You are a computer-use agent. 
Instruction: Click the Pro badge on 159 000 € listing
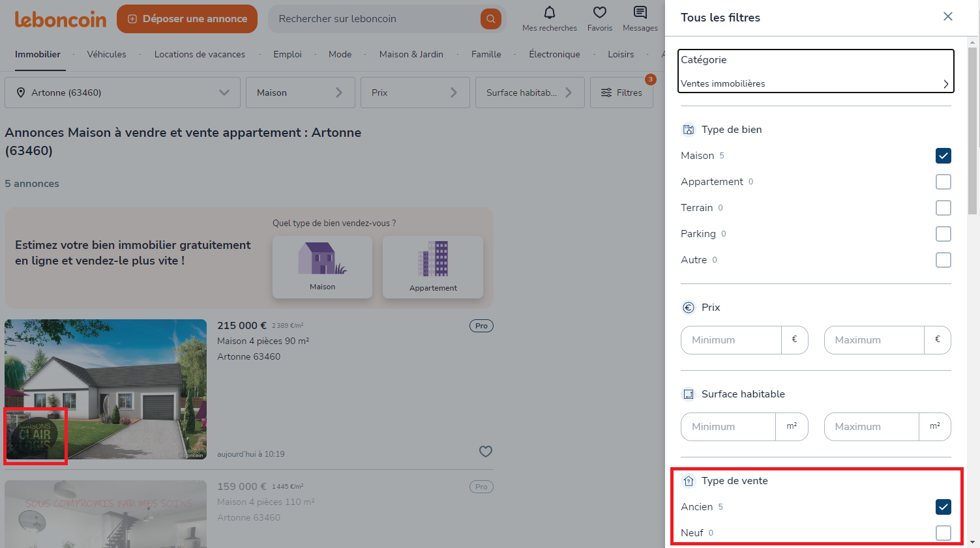(x=481, y=487)
